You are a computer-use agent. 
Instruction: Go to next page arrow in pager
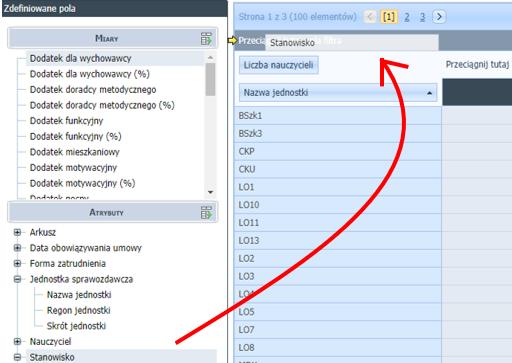coord(439,17)
